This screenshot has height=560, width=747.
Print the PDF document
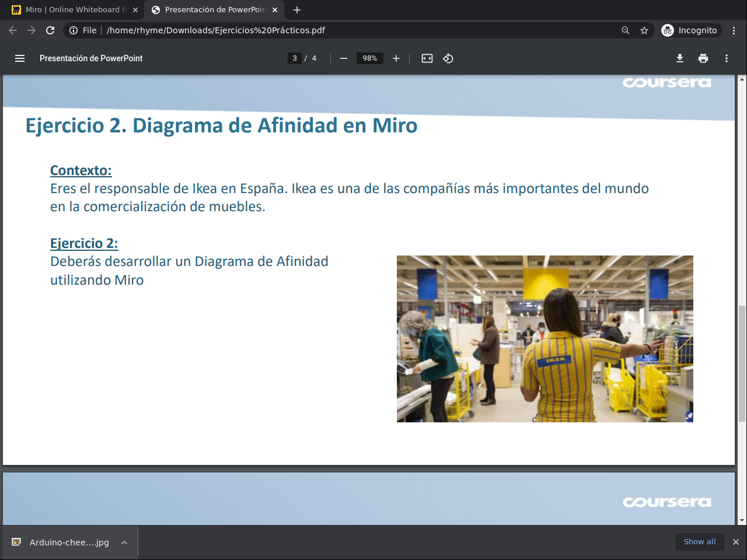pos(703,58)
